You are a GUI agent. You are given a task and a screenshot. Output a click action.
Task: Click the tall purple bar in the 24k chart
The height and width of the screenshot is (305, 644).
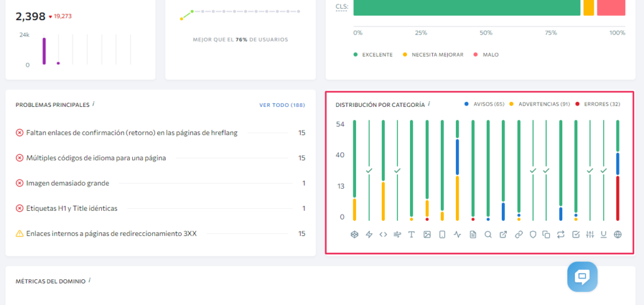point(44,52)
